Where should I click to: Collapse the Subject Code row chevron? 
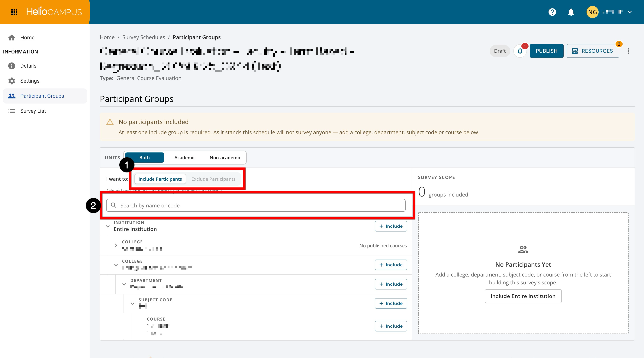click(133, 304)
